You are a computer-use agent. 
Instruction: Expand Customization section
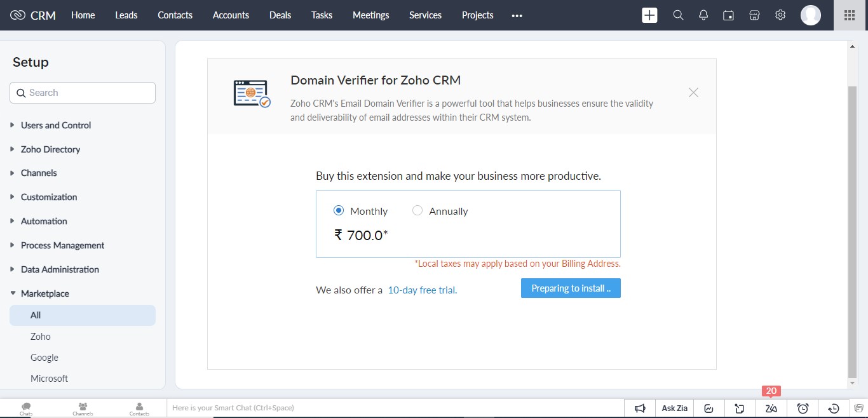49,197
